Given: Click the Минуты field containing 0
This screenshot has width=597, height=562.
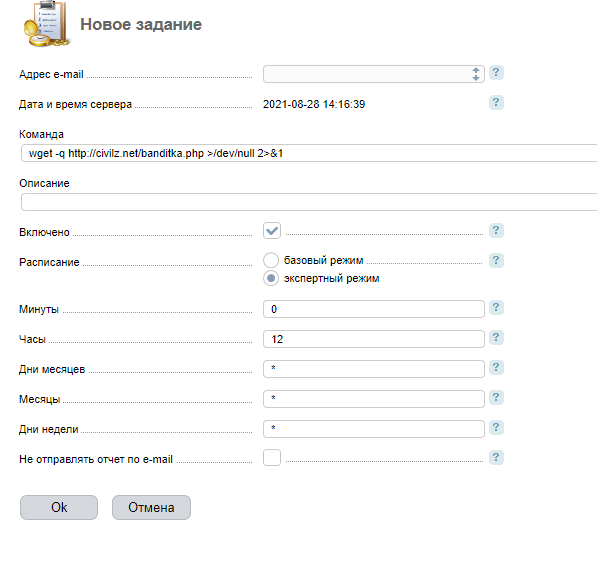Looking at the screenshot, I should coord(374,309).
